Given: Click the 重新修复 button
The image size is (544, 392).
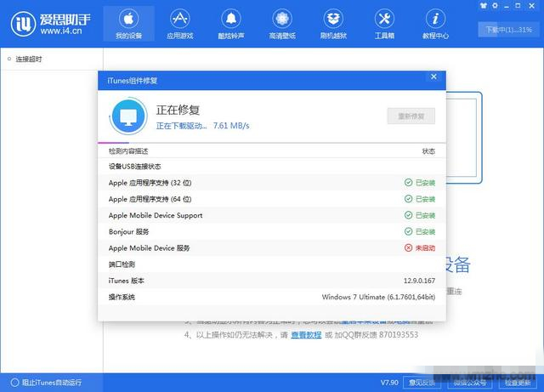Looking at the screenshot, I should pos(411,116).
